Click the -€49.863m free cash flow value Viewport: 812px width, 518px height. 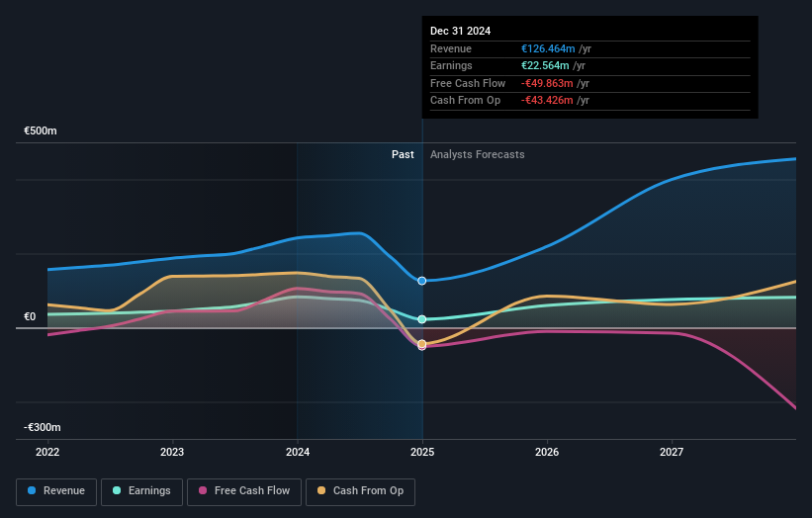(x=547, y=83)
